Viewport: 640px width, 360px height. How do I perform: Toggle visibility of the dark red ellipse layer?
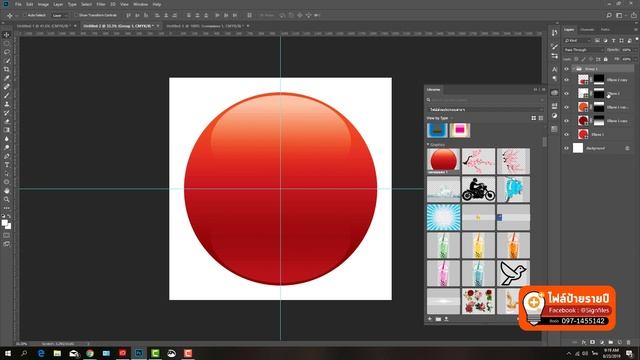(566, 121)
